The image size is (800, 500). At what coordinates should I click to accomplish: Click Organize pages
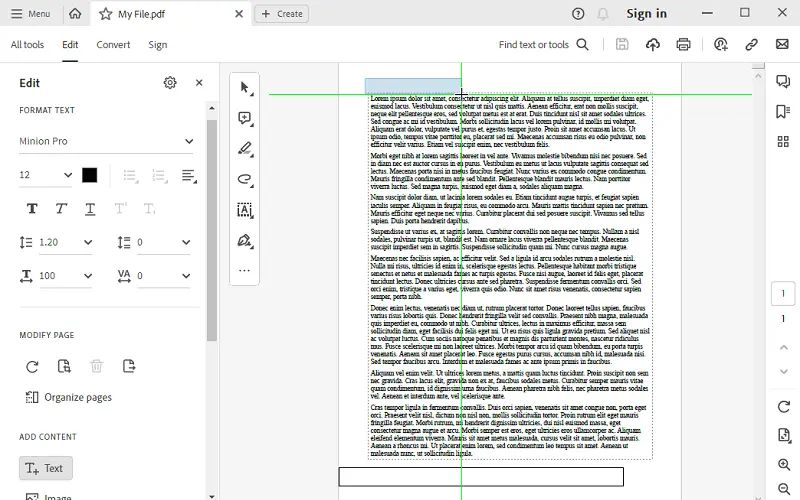68,397
